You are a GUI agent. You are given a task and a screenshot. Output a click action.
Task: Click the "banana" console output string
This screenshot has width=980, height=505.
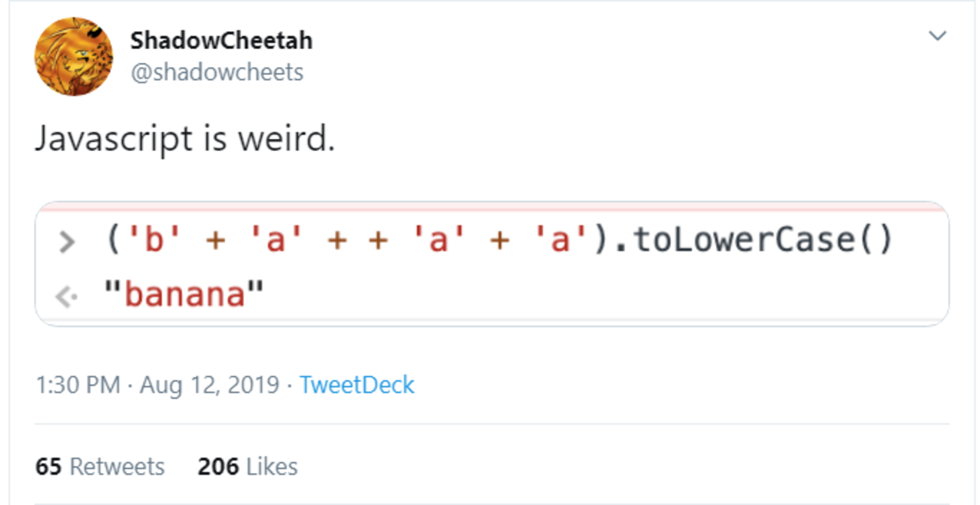[186, 294]
